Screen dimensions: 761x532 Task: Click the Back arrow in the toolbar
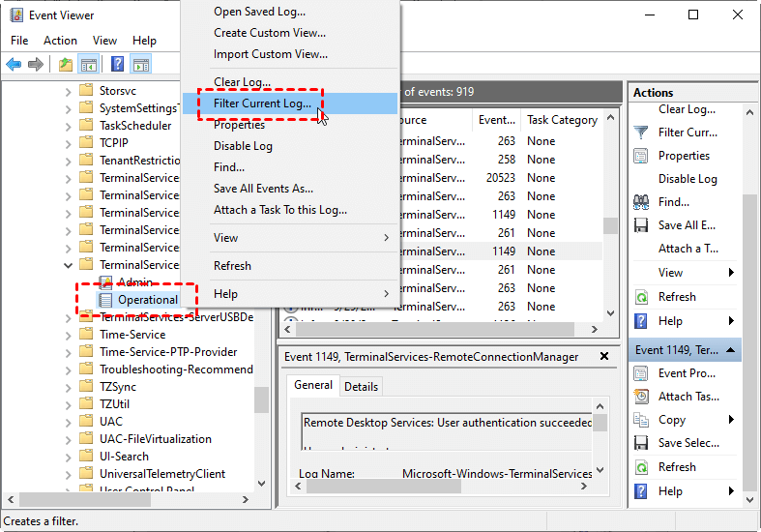[x=14, y=65]
